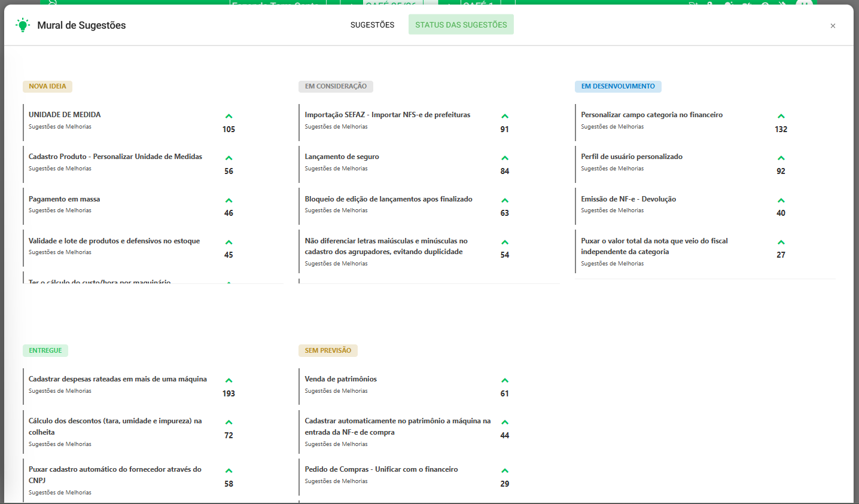Open Bloqueio de edição de lançamentos suggestion

click(388, 199)
